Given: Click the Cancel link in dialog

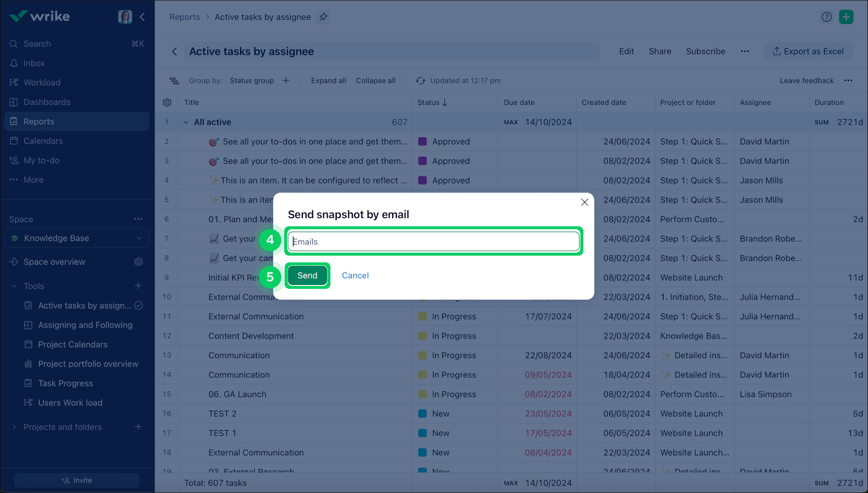Looking at the screenshot, I should pos(355,275).
